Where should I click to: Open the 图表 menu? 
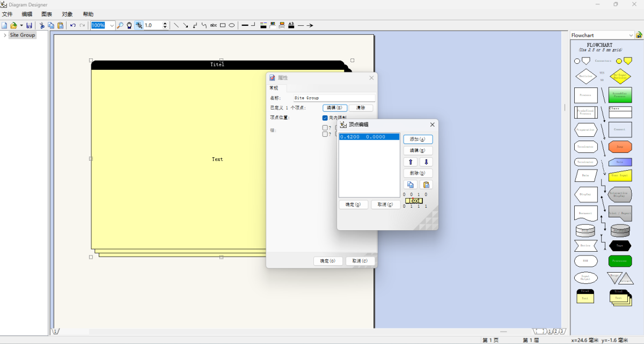[x=47, y=14]
